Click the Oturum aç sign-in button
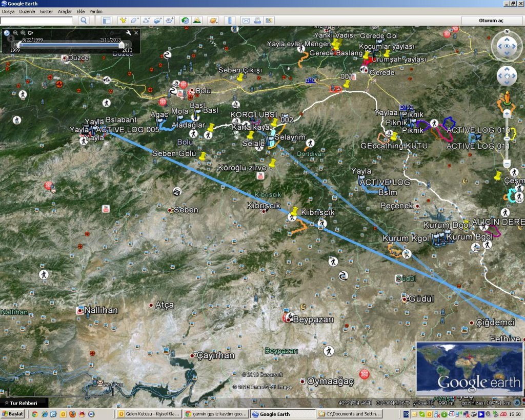The height and width of the screenshot is (420, 525). coord(491,21)
